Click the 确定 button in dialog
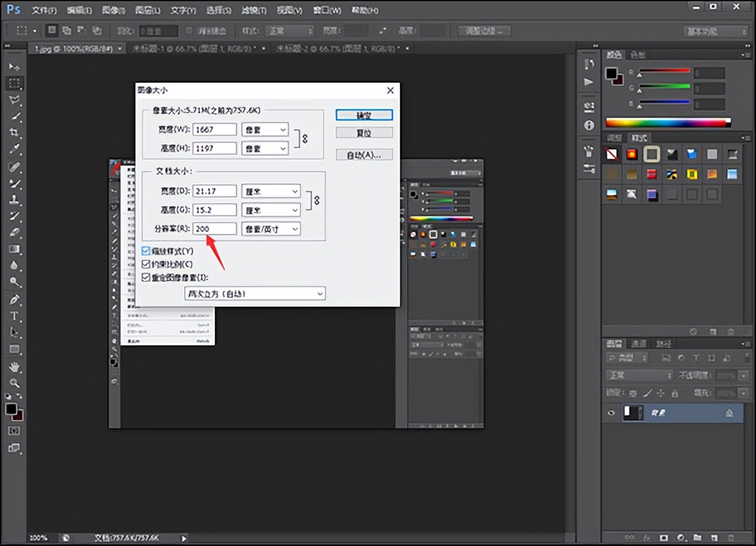756x546 pixels. click(x=364, y=115)
